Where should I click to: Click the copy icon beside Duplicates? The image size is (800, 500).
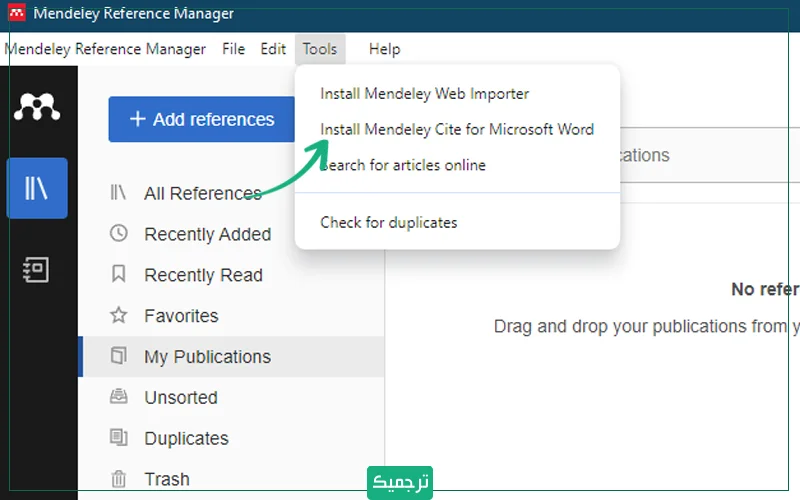pyautogui.click(x=118, y=437)
